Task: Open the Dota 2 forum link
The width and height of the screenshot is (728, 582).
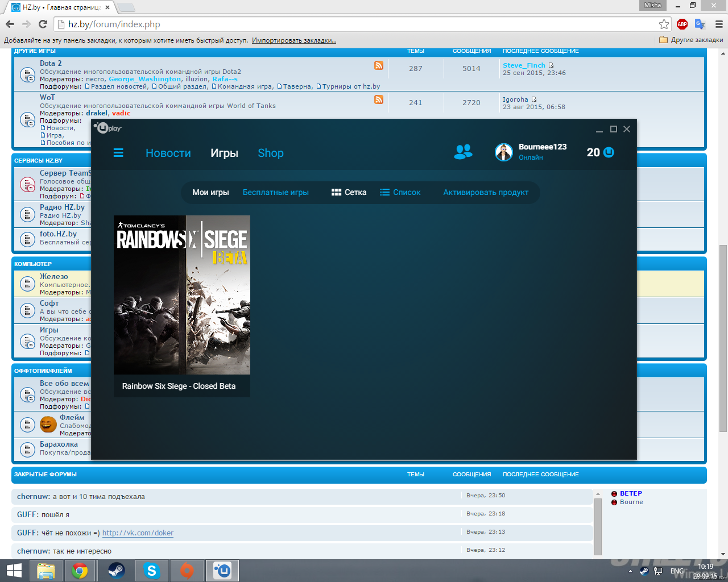Action: coord(51,63)
